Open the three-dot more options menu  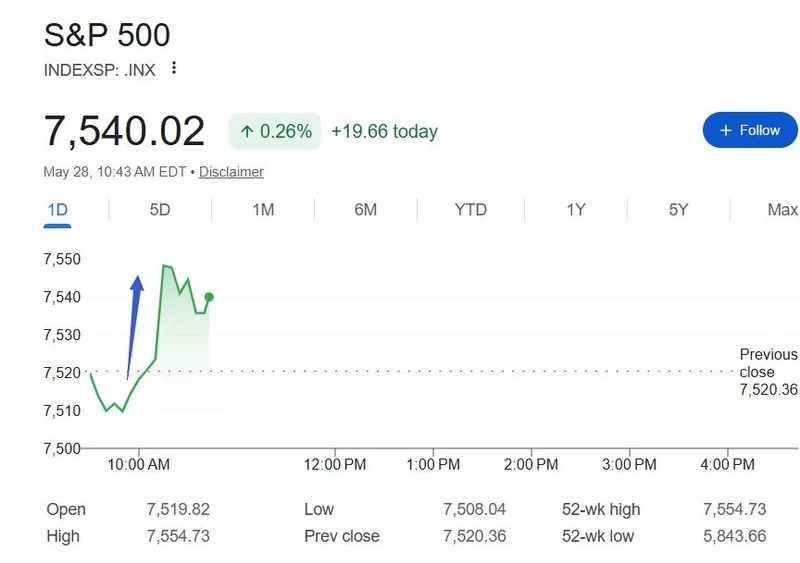(174, 68)
